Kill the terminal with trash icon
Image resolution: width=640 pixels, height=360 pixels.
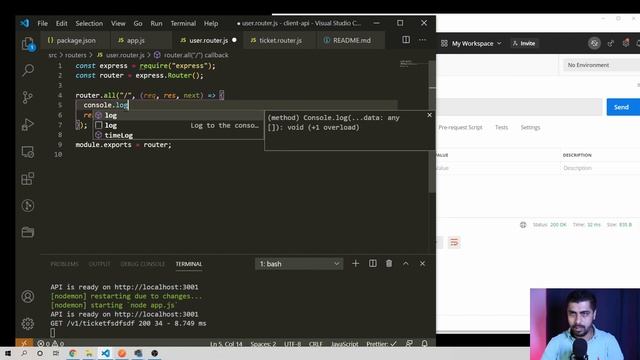coord(389,264)
